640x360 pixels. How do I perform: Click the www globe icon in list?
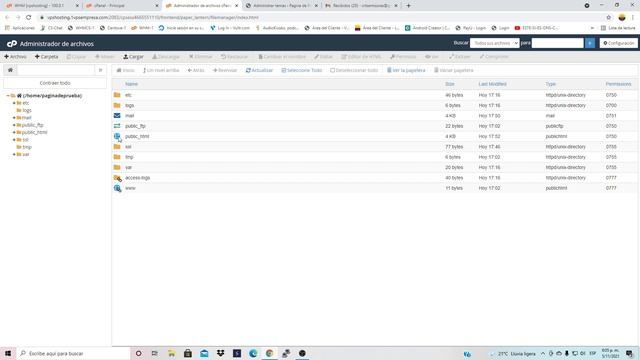[118, 188]
